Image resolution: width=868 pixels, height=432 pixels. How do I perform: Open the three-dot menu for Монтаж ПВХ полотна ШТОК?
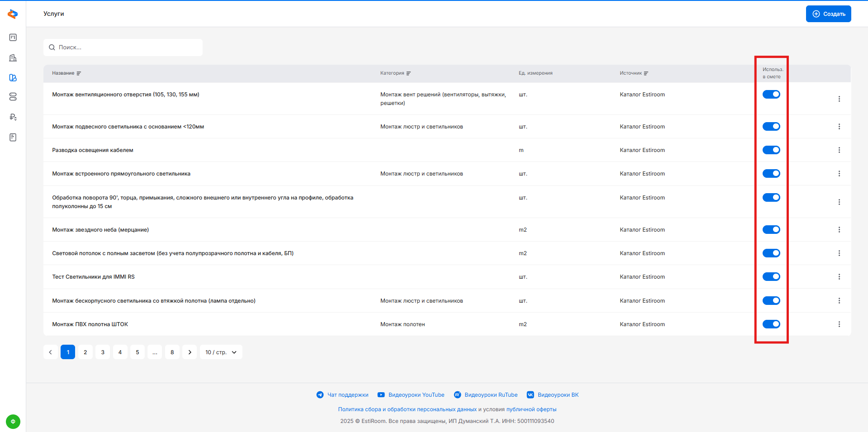point(839,324)
